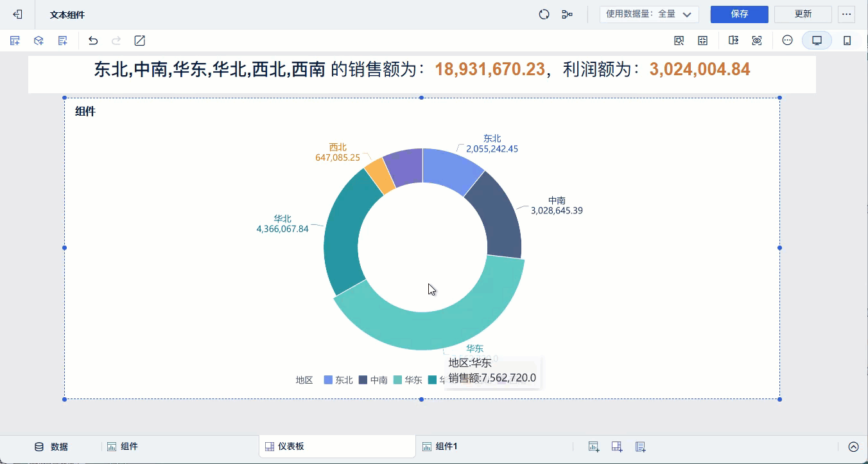Click the 西北 data label 647,085.25
The image size is (868, 464).
[338, 157]
